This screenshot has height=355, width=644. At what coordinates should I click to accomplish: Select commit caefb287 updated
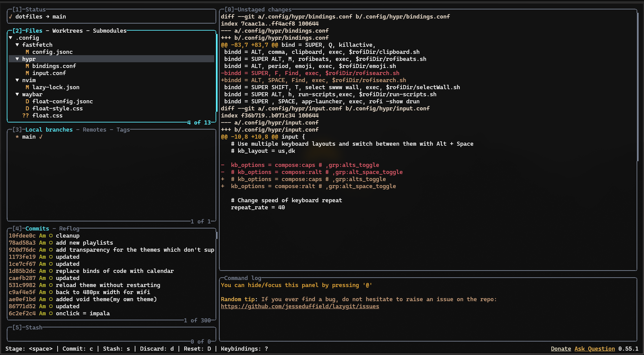pos(111,278)
